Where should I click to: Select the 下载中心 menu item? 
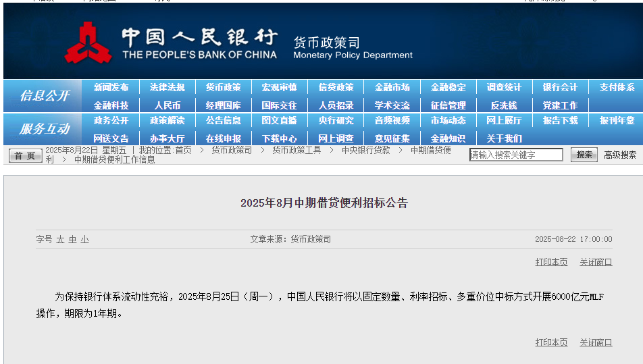point(279,138)
